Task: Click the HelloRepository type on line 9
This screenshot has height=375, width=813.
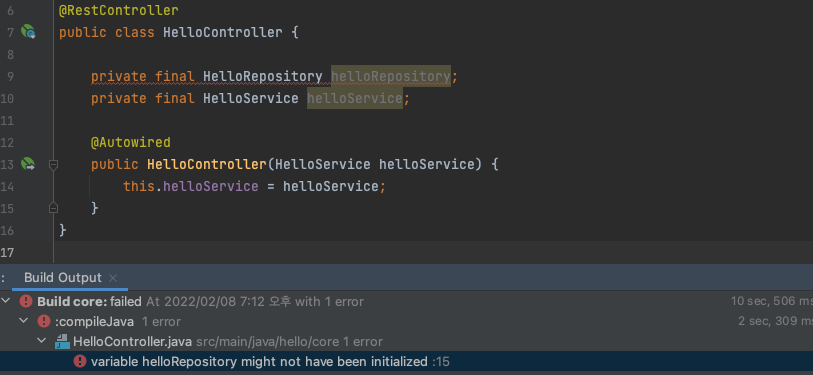Action: 263,76
